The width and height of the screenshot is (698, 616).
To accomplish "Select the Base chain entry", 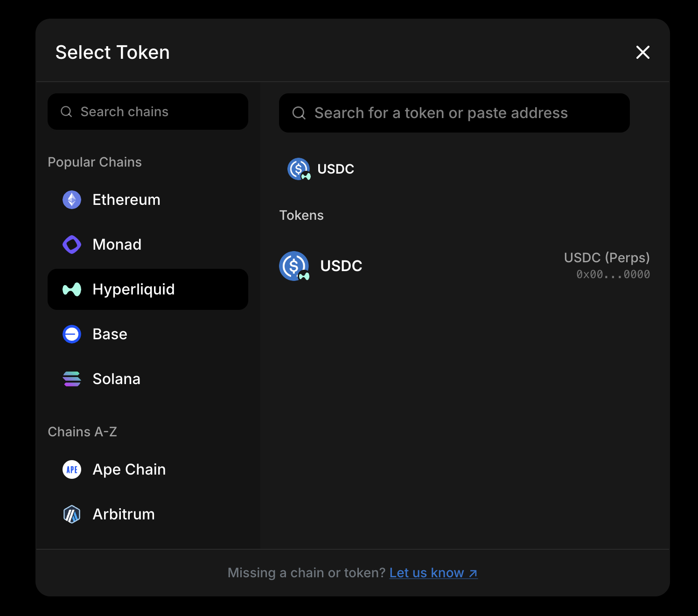I will pos(110,334).
